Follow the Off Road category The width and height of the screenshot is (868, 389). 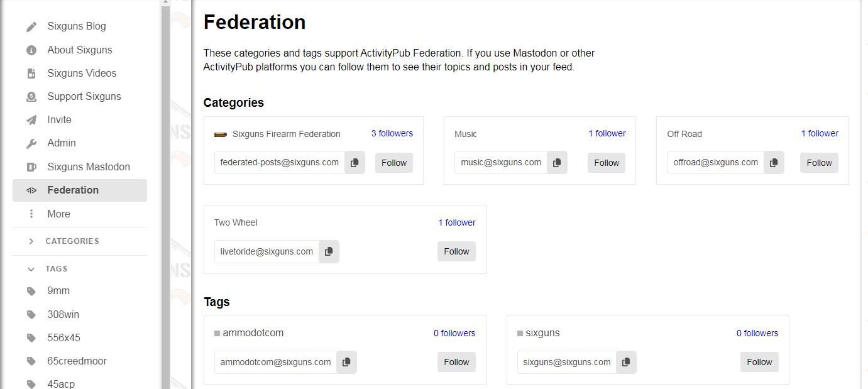coord(819,163)
